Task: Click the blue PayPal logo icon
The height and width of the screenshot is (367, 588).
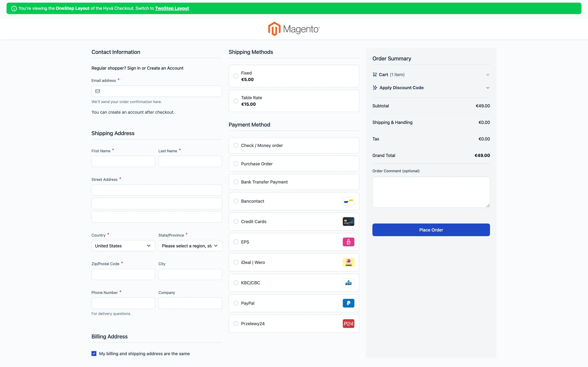Action: [x=348, y=303]
